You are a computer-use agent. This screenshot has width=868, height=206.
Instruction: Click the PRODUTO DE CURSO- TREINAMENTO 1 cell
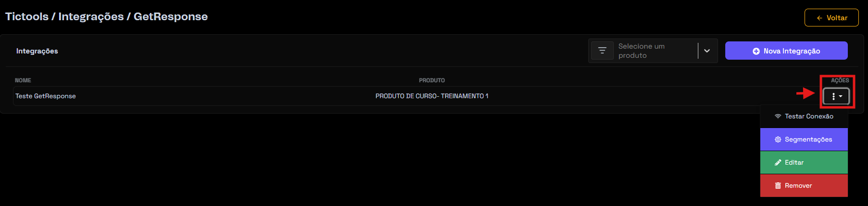point(432,96)
